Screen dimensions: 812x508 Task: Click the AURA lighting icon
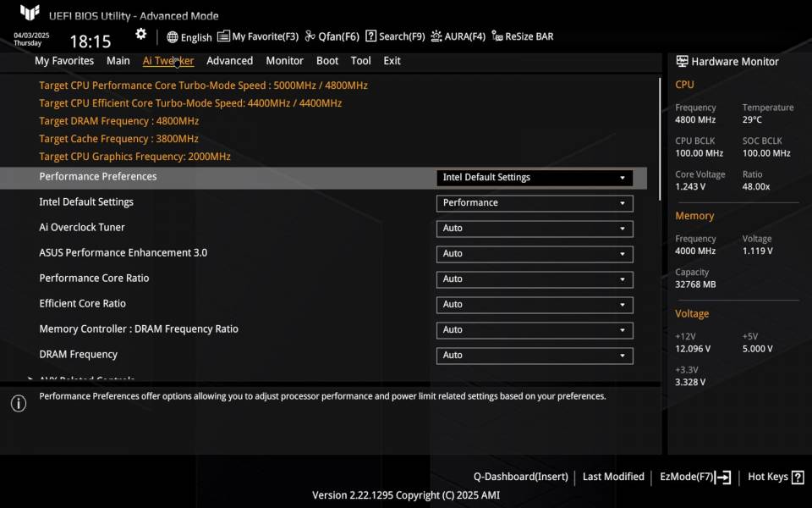(436, 36)
